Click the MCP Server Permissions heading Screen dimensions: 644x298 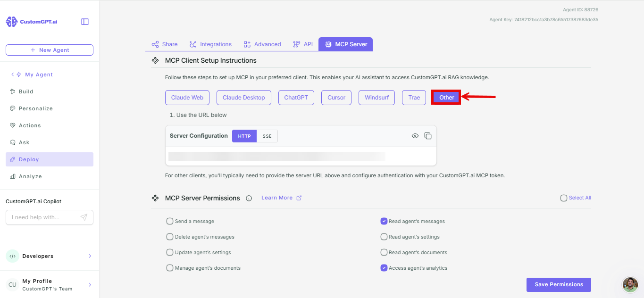[202, 198]
